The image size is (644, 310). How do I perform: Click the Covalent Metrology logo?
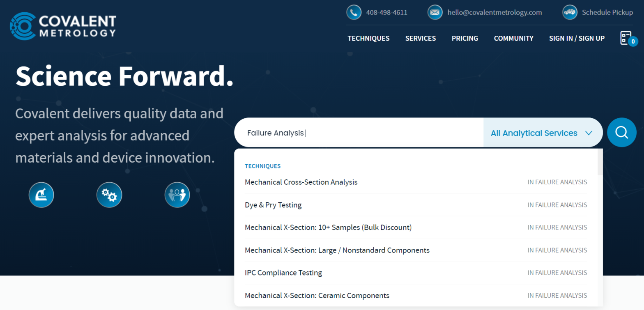(x=63, y=26)
